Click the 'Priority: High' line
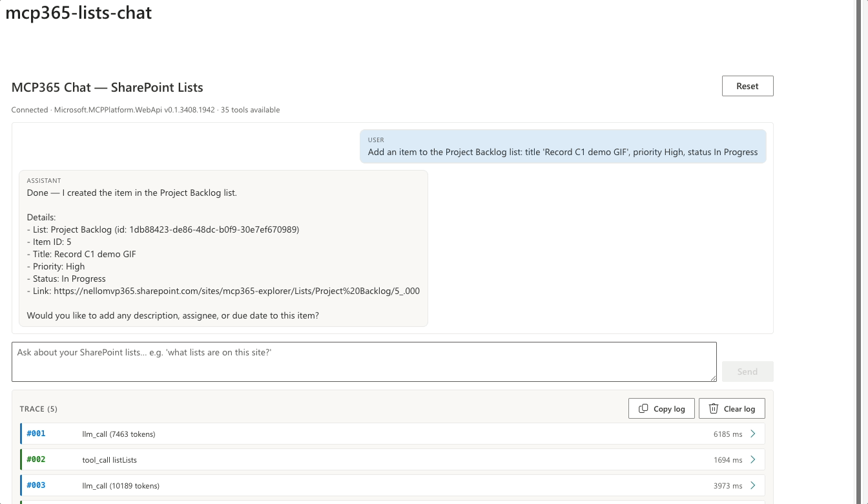868x504 pixels. coord(56,266)
